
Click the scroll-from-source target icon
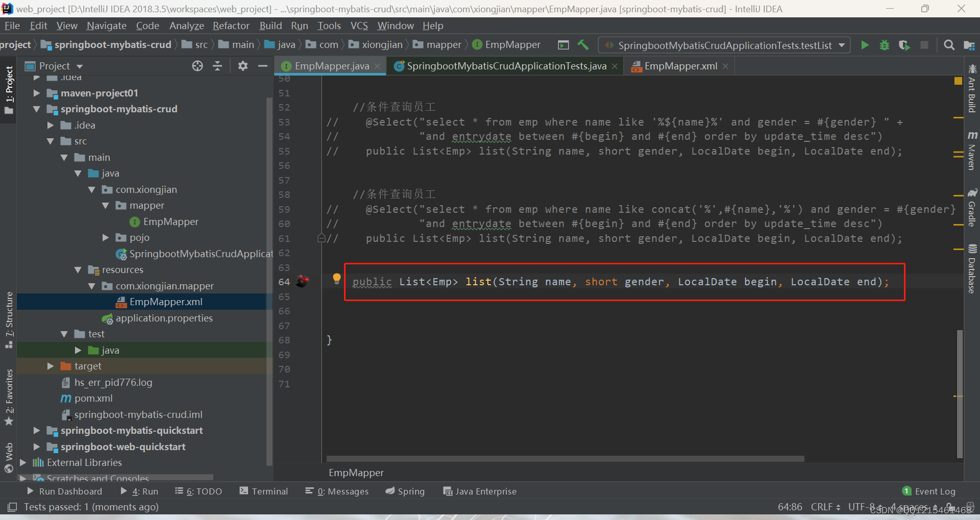pos(198,66)
